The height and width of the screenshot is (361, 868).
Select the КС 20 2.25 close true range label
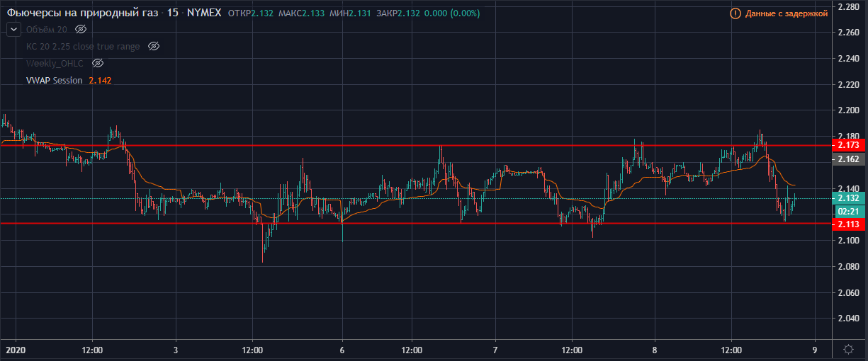point(83,47)
